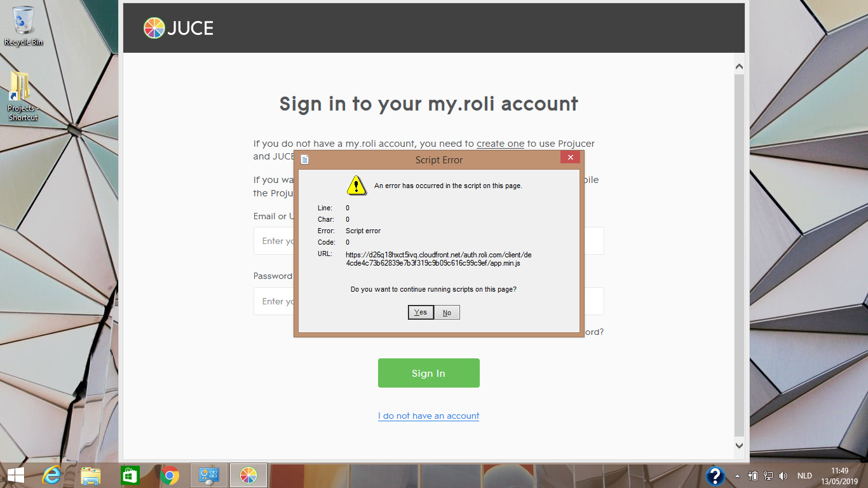The image size is (868, 488).
Task: Open the Windows Store taskbar icon
Action: 130,475
